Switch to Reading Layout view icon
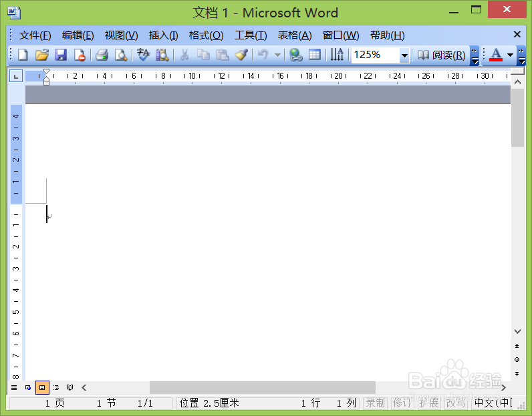532x416 pixels. pos(70,387)
